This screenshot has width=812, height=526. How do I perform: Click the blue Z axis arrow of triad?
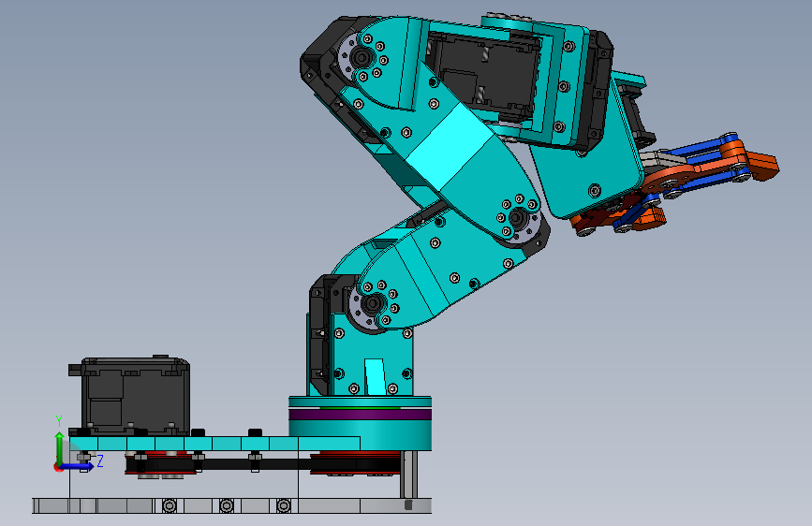(x=78, y=466)
